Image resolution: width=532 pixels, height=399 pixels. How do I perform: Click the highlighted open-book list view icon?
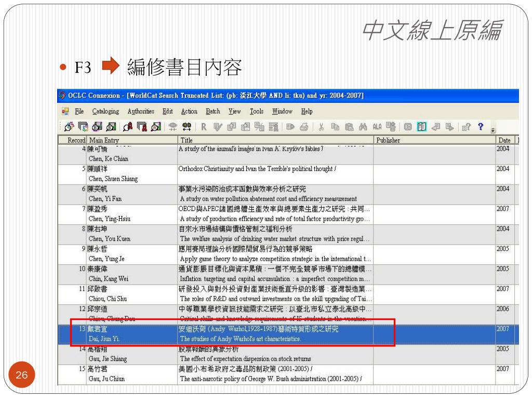(422, 127)
